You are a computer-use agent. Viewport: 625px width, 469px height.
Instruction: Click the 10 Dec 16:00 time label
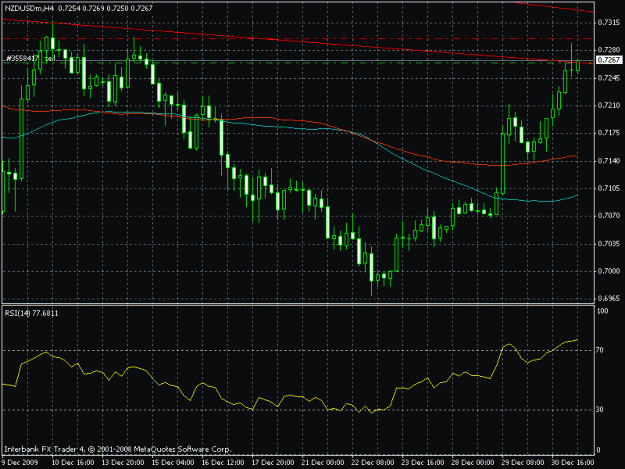(x=73, y=462)
